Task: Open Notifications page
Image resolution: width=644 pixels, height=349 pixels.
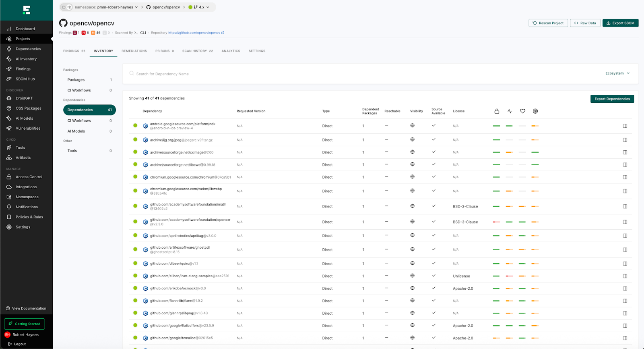Action: click(27, 207)
